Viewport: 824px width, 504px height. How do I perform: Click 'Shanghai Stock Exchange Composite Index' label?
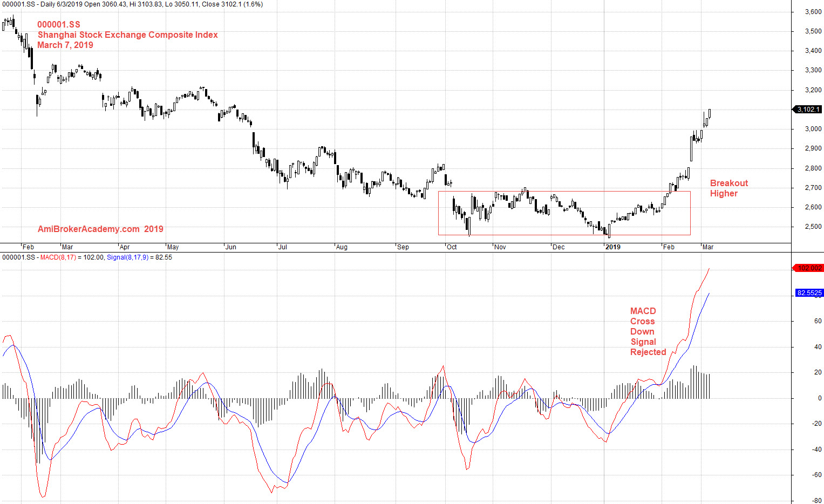[128, 35]
